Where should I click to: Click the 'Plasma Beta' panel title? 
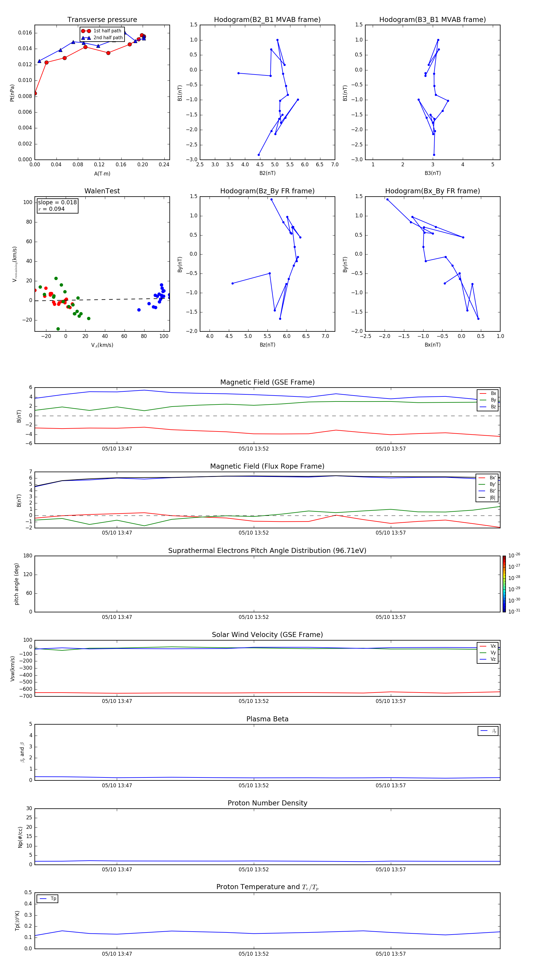point(267,719)
